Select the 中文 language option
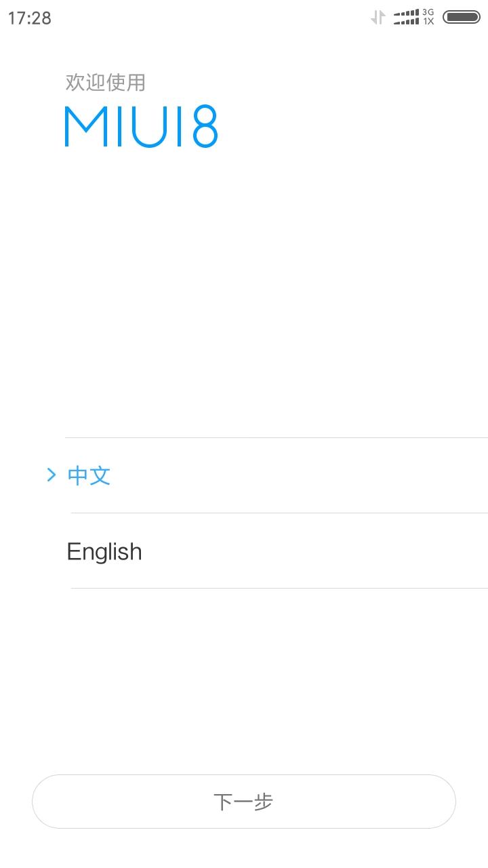This screenshot has width=488, height=868. pyautogui.click(x=277, y=475)
